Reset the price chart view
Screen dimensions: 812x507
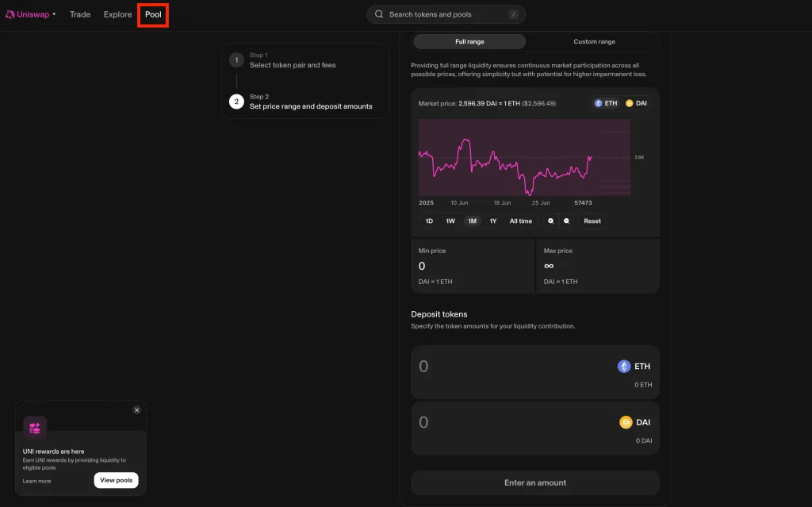coord(592,221)
